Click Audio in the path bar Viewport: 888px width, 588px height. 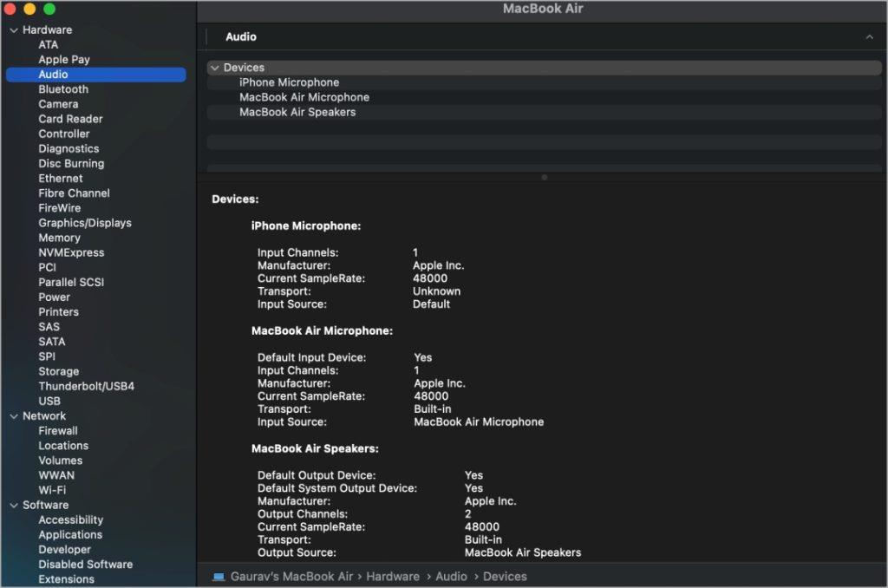pyautogui.click(x=451, y=577)
